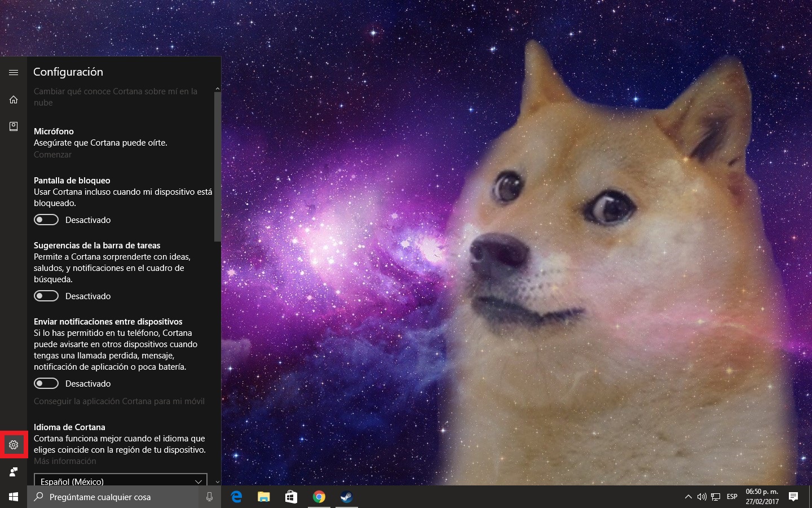Open the Windows Store from taskbar
812x508 pixels.
pyautogui.click(x=291, y=497)
